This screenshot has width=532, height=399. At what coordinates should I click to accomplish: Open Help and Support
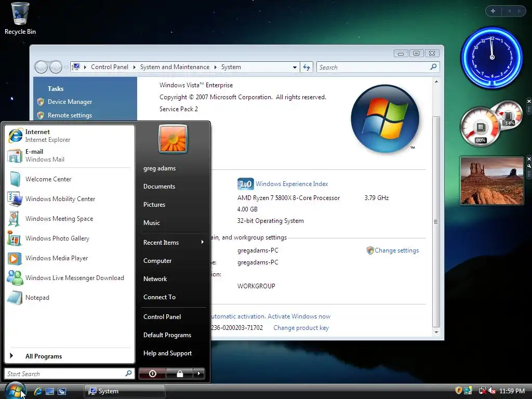tap(168, 353)
